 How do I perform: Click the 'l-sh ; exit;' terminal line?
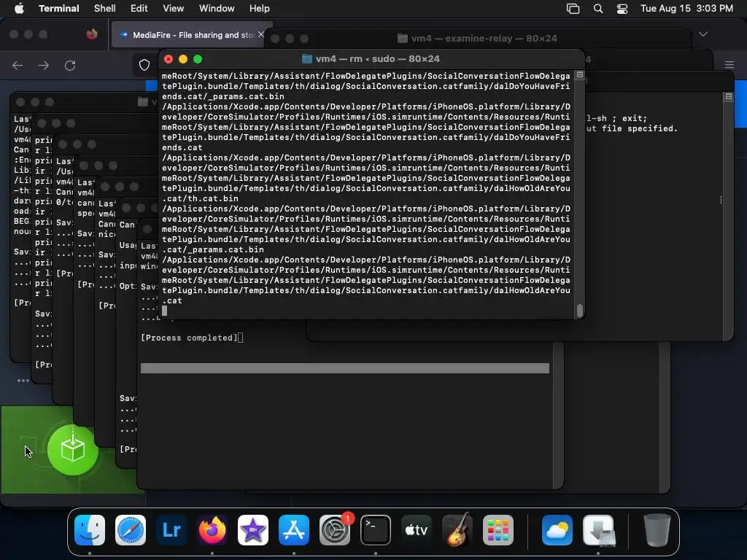(x=616, y=119)
